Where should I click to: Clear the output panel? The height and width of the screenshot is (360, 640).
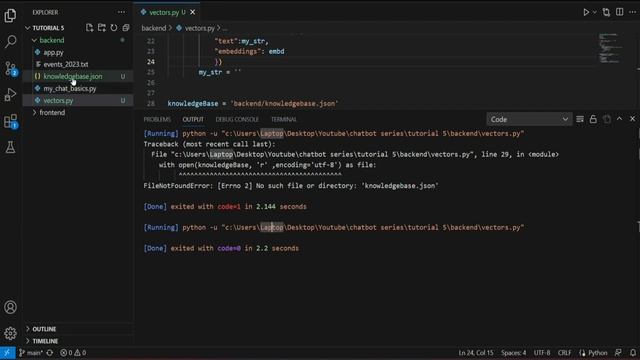(580, 119)
